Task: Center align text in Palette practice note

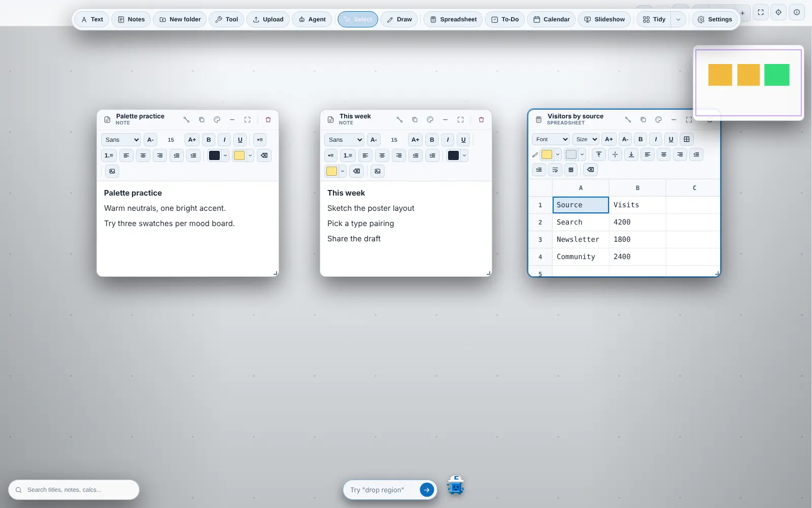Action: pos(143,155)
